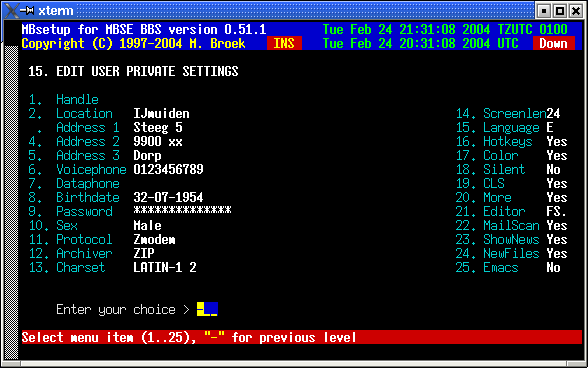Select menu item 5. Address 3

[x=74, y=155]
